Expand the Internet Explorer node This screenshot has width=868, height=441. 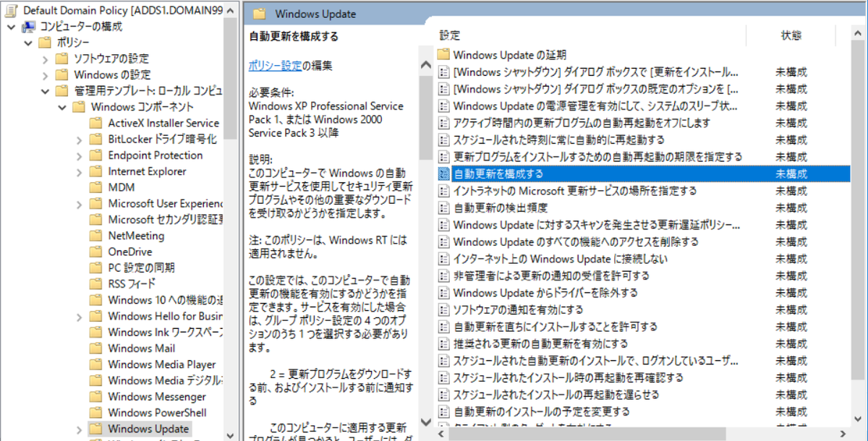(79, 171)
